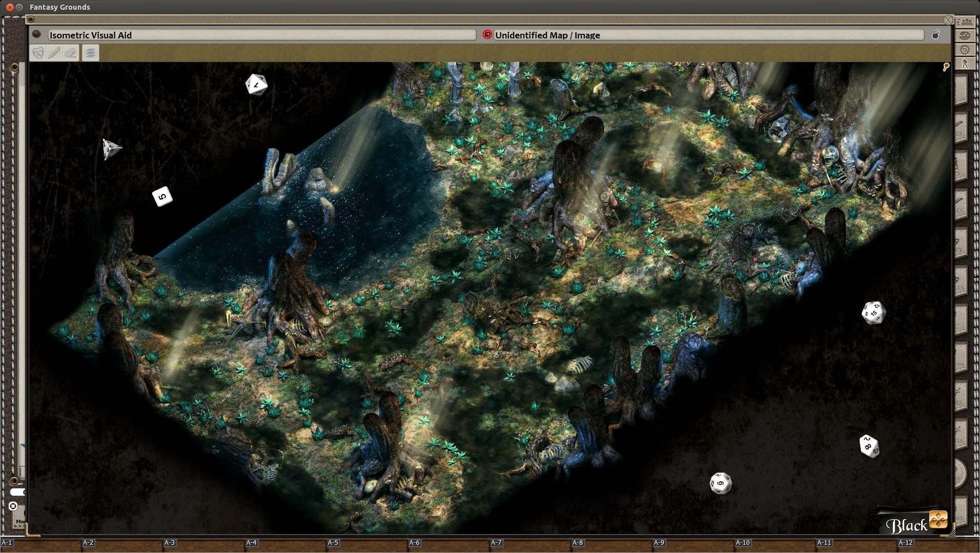Open the layers panel from the image toolbar

[x=90, y=53]
